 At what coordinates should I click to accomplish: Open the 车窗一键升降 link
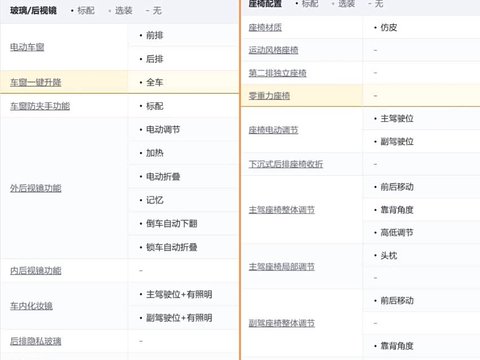tap(36, 82)
